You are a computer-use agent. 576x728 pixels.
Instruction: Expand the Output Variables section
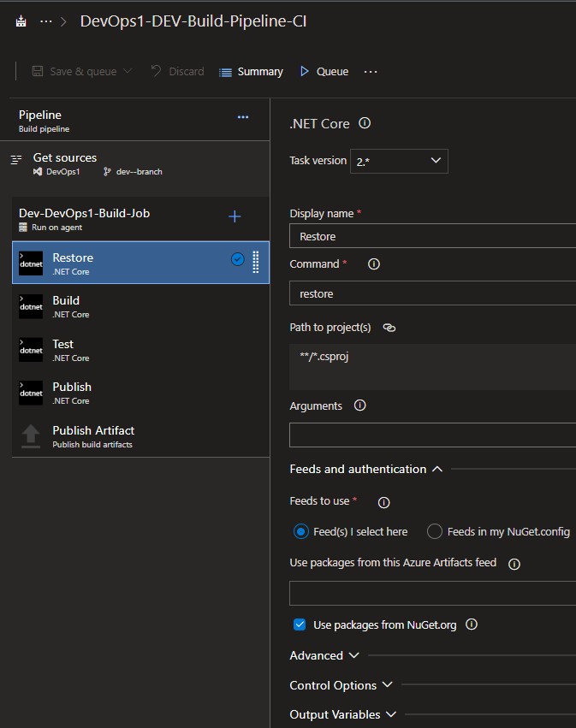(x=343, y=714)
